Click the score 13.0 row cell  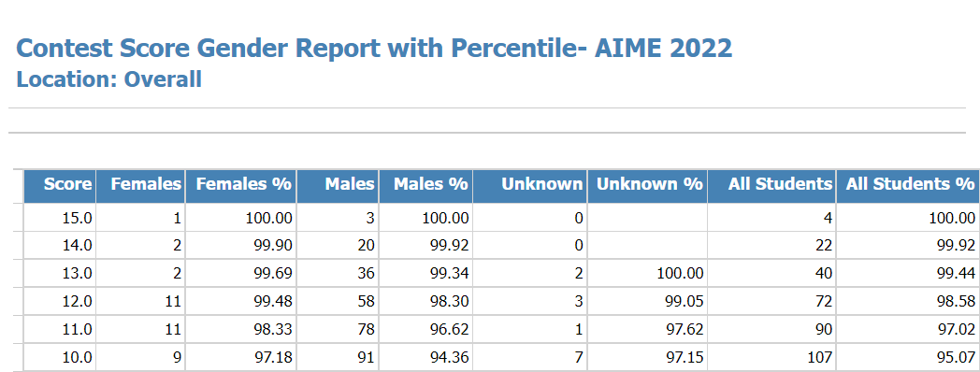pos(59,273)
